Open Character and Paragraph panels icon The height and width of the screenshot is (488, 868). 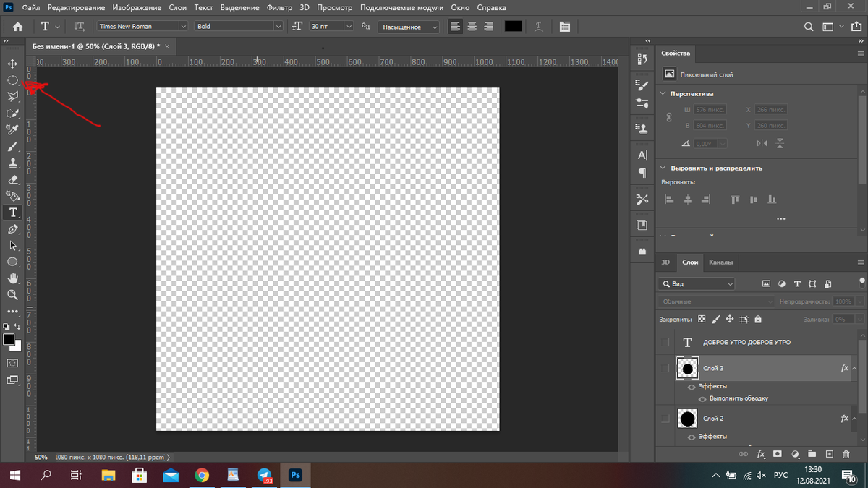tap(565, 26)
